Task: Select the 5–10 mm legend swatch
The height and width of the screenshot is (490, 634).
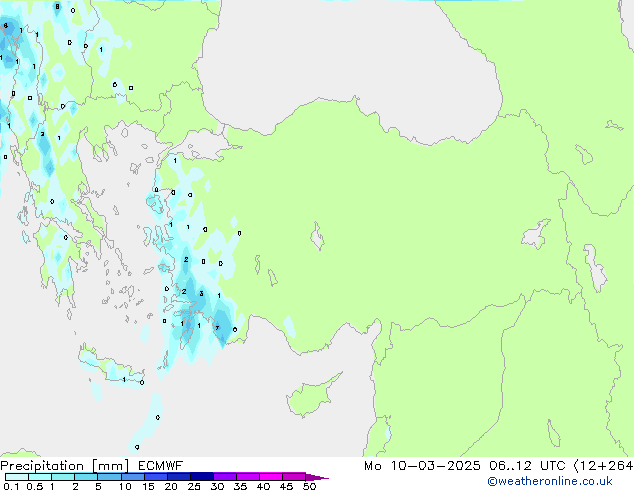Action: [x=109, y=477]
